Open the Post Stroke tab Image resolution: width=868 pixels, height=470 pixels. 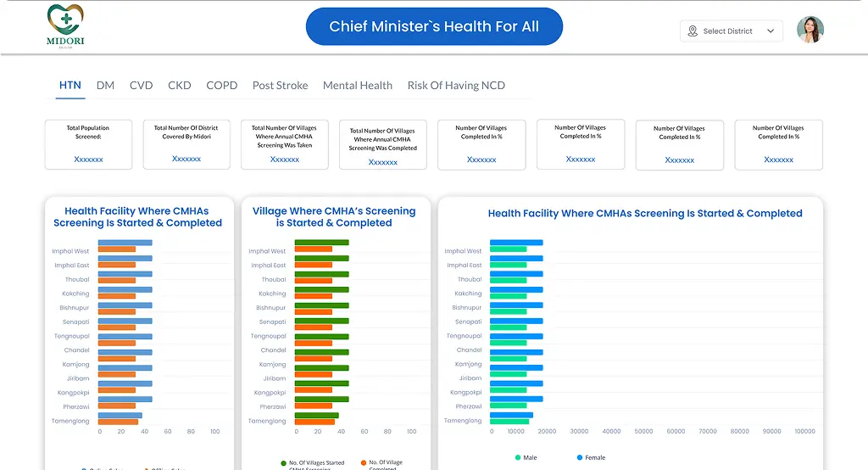point(280,86)
